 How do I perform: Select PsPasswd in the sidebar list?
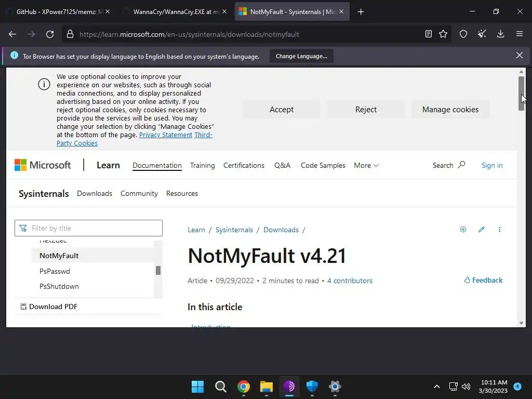coord(55,271)
